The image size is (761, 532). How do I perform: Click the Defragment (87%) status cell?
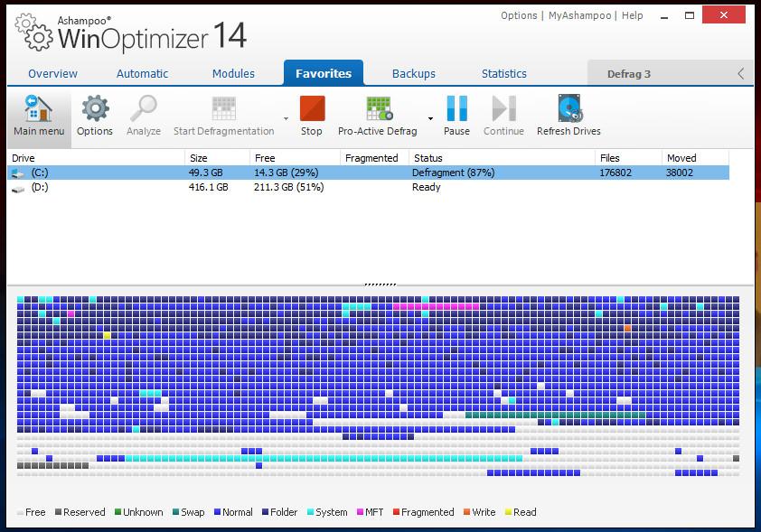[x=454, y=173]
